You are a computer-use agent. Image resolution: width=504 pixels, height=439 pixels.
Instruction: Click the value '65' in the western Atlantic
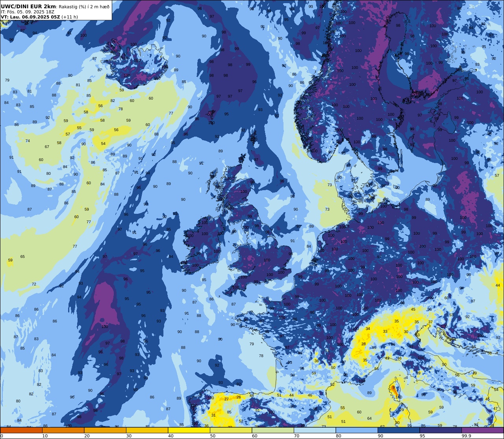22,257
